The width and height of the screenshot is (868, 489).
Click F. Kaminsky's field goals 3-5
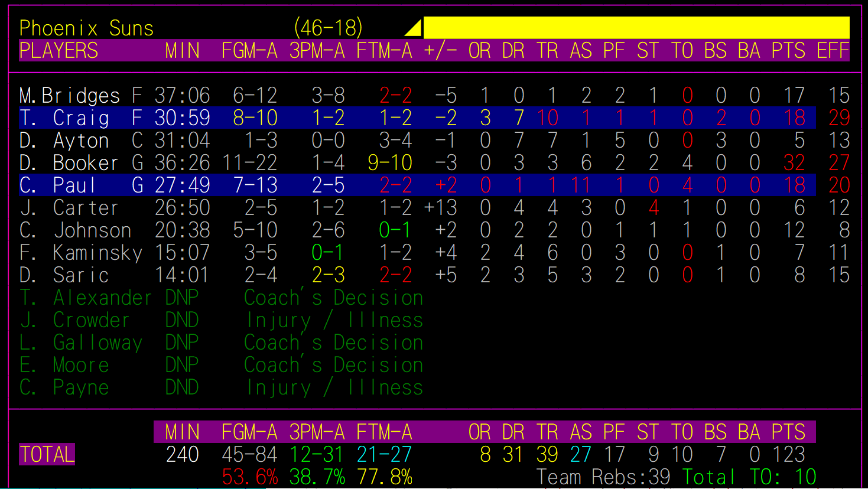[261, 253]
